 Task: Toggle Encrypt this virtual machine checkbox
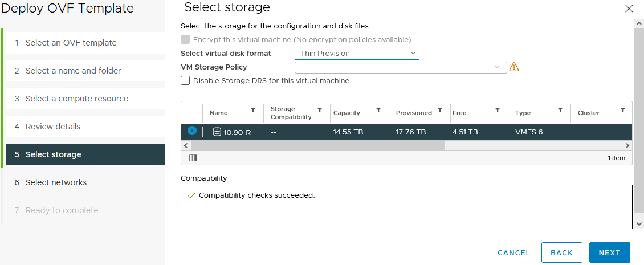click(x=185, y=39)
